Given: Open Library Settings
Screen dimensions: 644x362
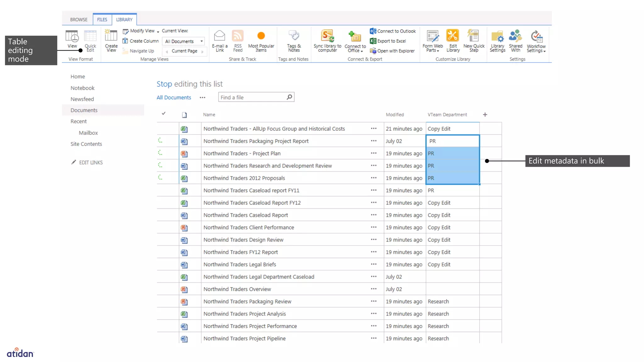Looking at the screenshot, I should [x=497, y=41].
